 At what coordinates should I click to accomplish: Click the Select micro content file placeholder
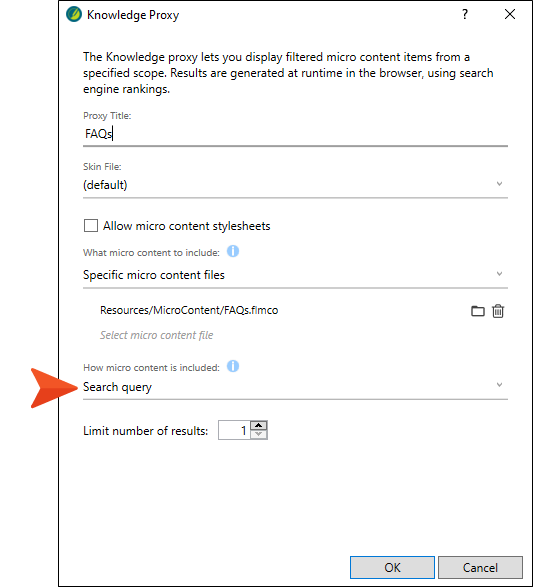point(156,335)
